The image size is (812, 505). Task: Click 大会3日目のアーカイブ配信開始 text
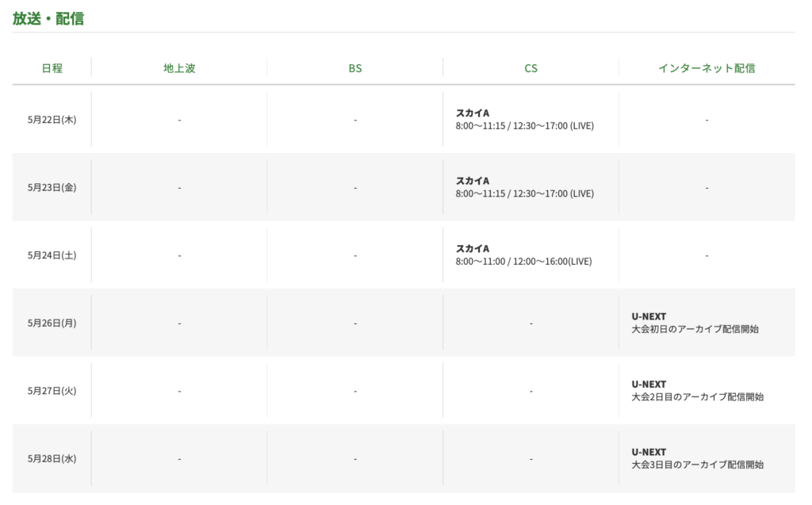point(698,465)
